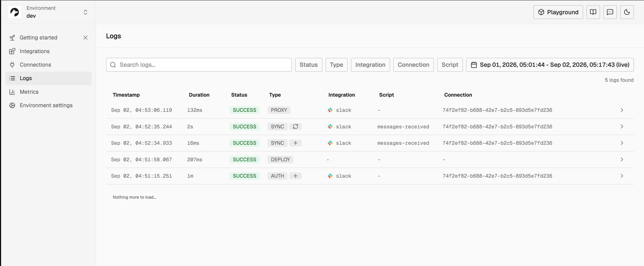Viewport: 644px width, 266px height.
Task: Click the 5 logs found label
Action: 619,80
